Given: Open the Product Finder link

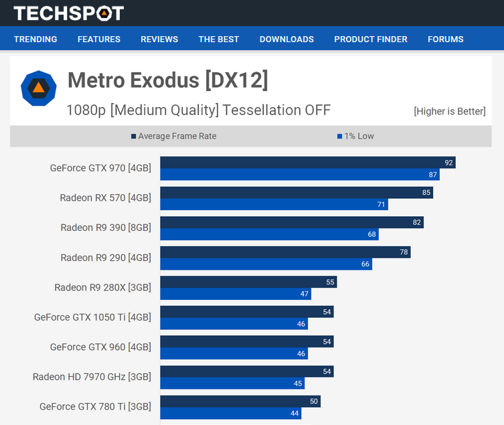Looking at the screenshot, I should [x=371, y=39].
